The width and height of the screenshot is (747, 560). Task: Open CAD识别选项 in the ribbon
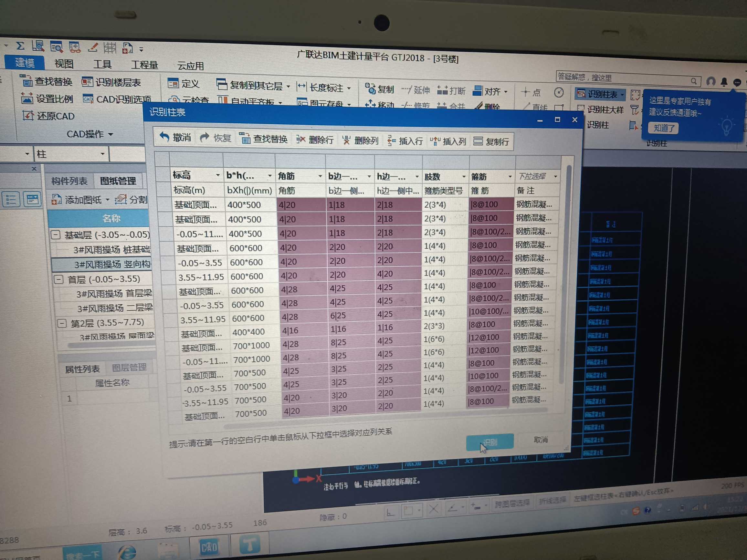(117, 99)
